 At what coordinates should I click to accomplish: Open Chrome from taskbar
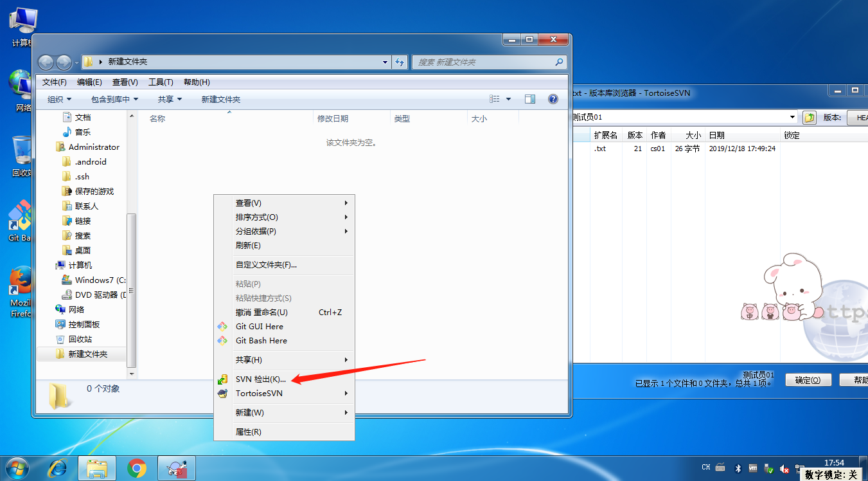pyautogui.click(x=136, y=468)
